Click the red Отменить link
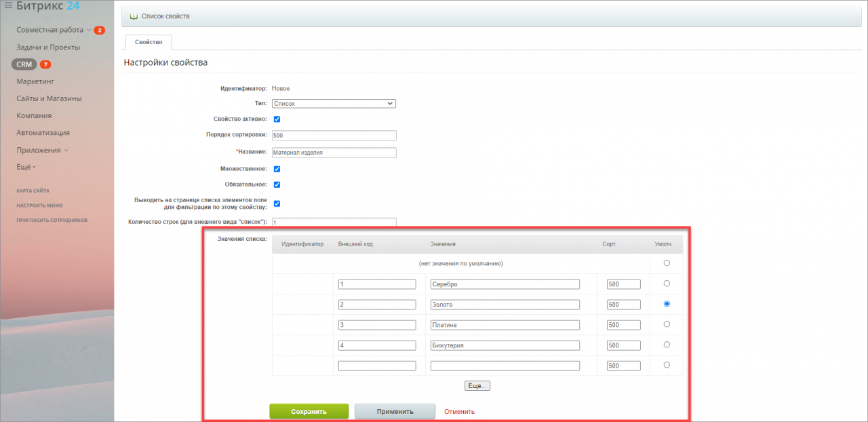This screenshot has width=868, height=422. (x=459, y=412)
